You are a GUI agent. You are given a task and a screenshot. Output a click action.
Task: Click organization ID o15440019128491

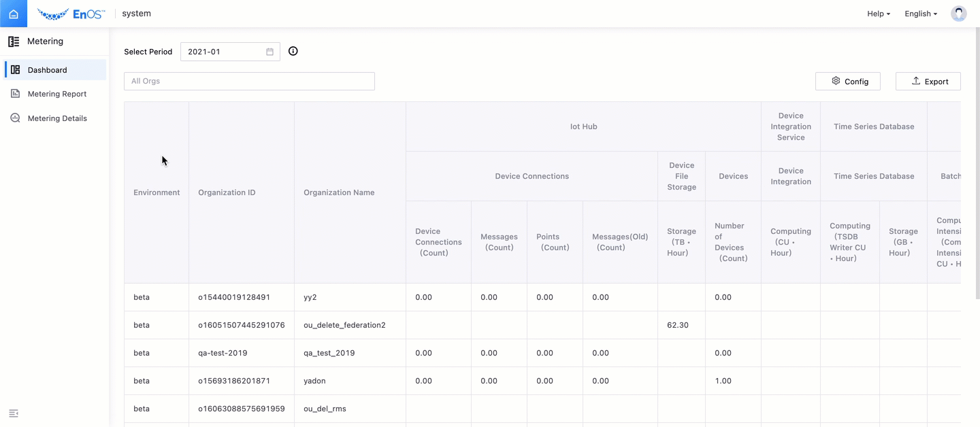(234, 297)
